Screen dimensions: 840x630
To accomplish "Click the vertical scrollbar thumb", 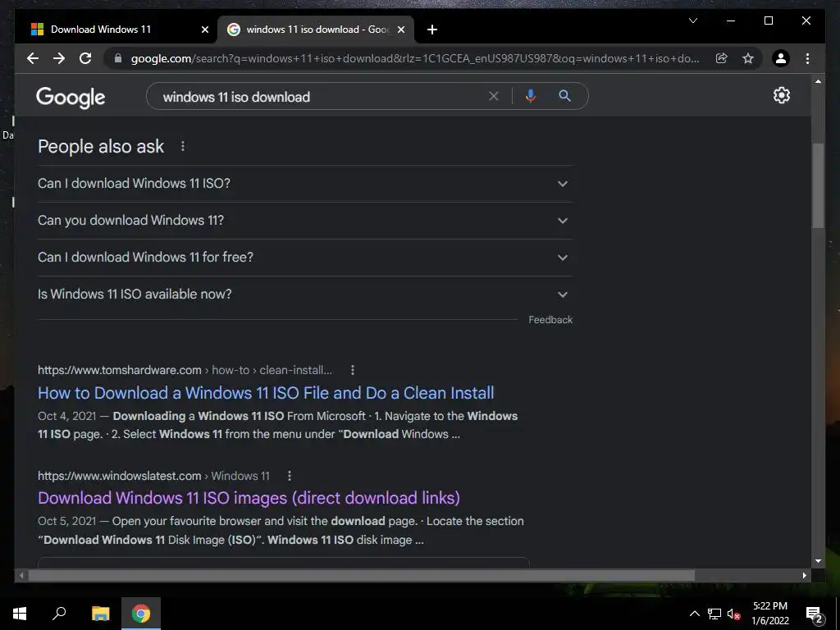I will [x=818, y=185].
